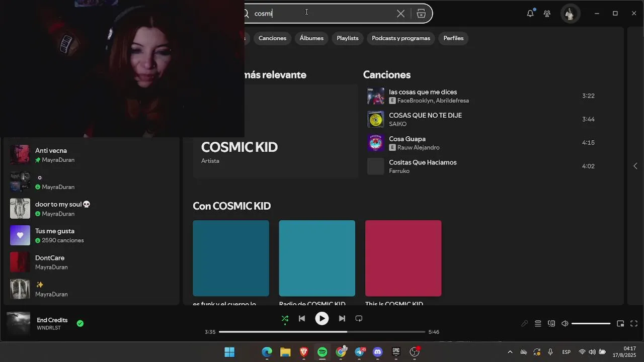The width and height of the screenshot is (644, 362).
Task: Seek within the song progress bar
Action: click(322, 332)
